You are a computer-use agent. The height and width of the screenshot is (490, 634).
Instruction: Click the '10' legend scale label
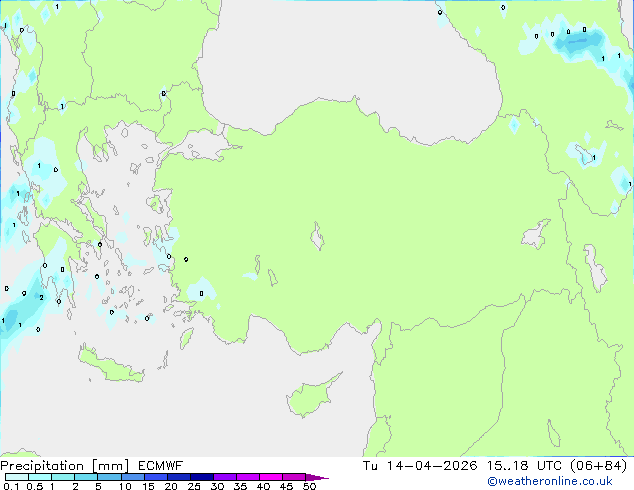(x=125, y=486)
